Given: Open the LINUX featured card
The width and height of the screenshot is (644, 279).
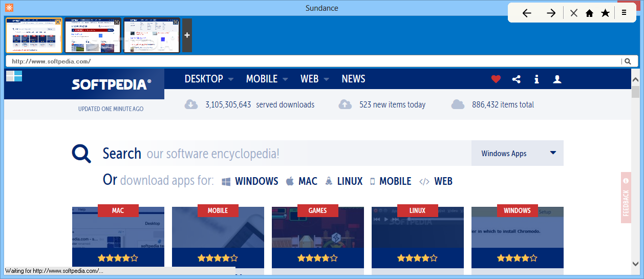Looking at the screenshot, I should 418,237.
